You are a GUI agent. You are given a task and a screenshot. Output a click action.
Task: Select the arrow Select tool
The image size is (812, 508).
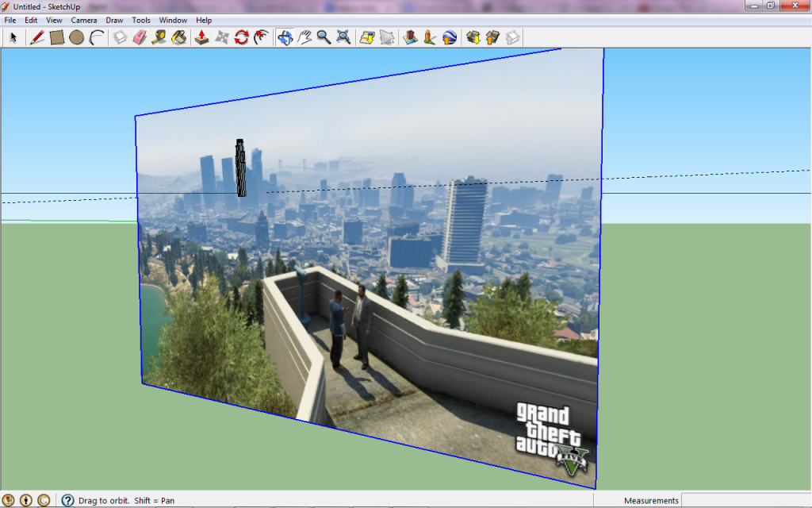click(x=13, y=37)
